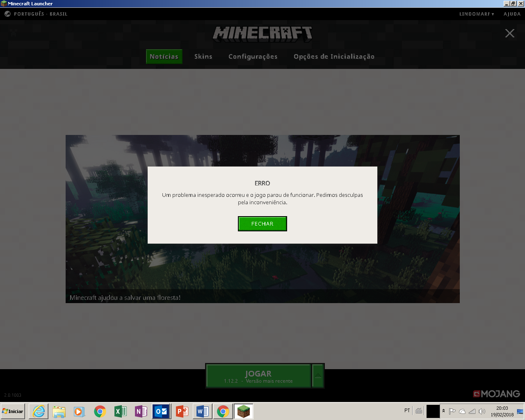Click the show desktop icon after the clock
The width and height of the screenshot is (525, 420).
[520, 411]
